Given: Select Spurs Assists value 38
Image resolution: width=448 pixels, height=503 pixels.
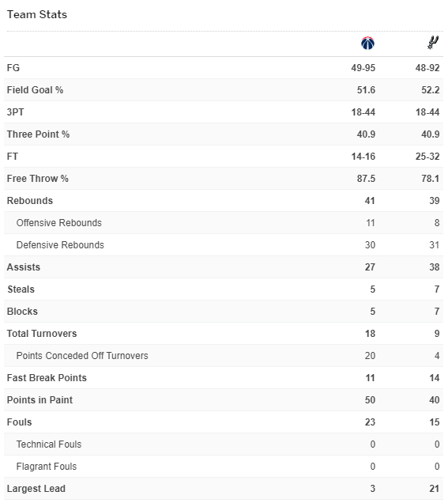Looking at the screenshot, I should point(435,267).
